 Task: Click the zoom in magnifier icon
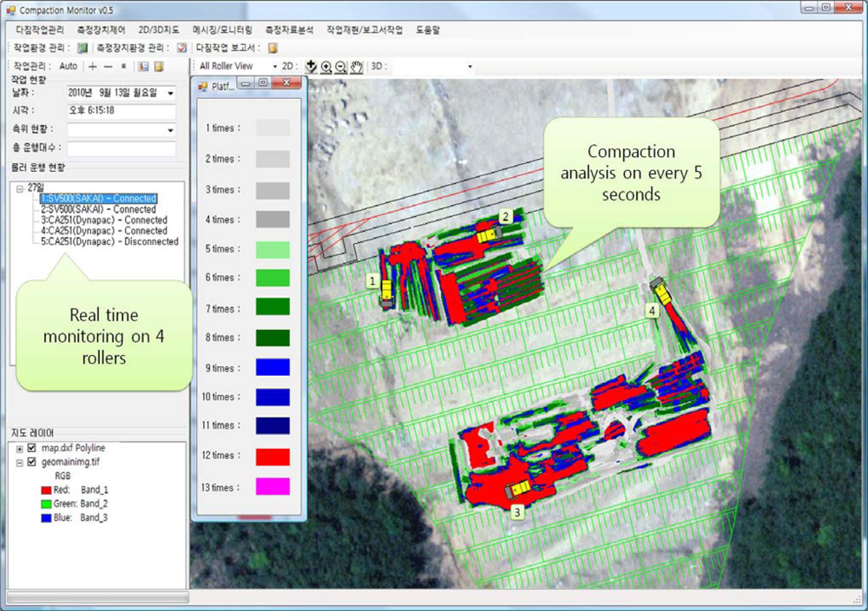click(326, 67)
